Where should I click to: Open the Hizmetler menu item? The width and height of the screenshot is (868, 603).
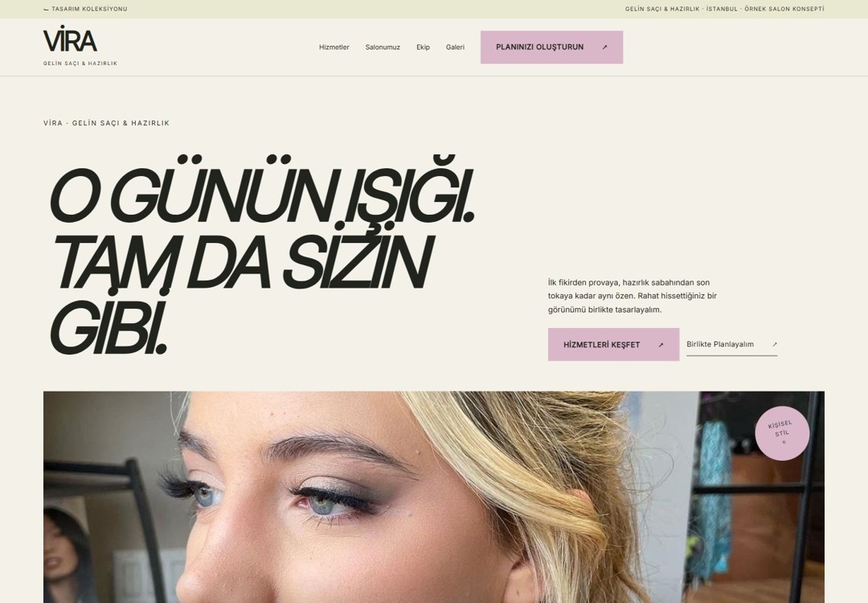334,47
